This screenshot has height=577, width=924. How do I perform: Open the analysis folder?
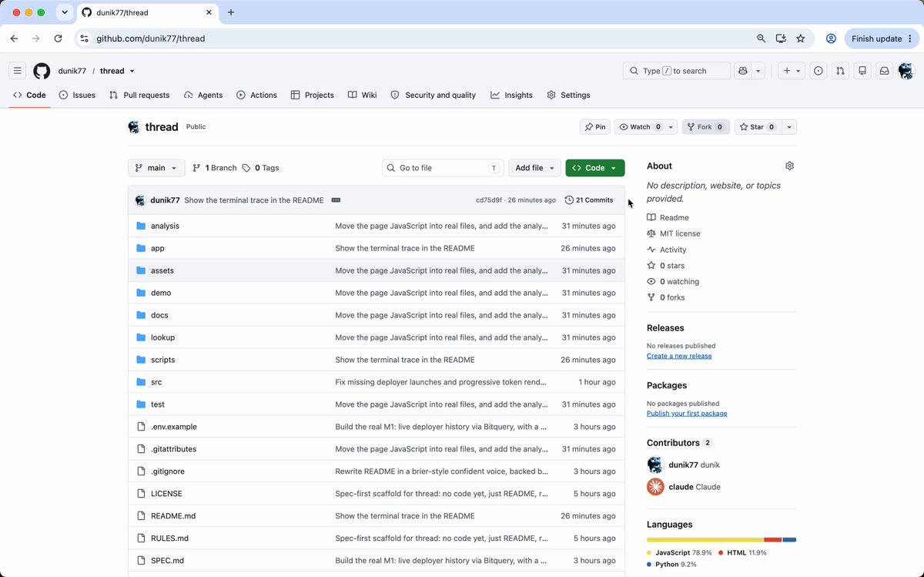(165, 226)
